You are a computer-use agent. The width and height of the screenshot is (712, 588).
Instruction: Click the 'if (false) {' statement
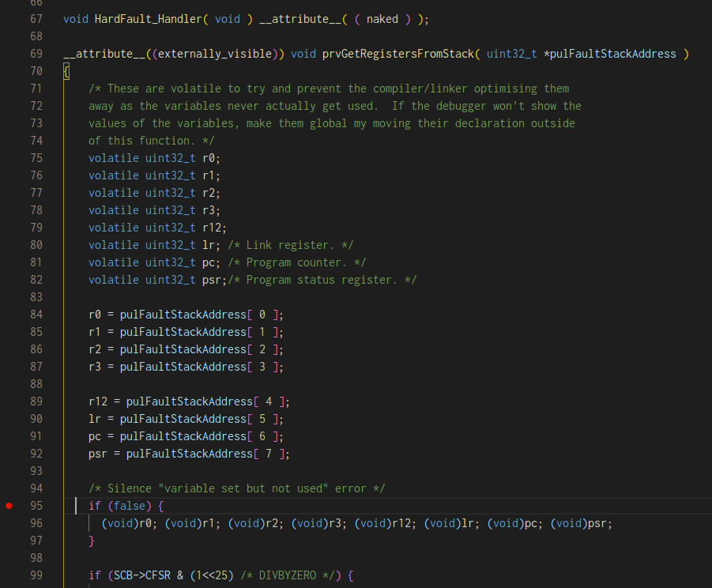(126, 506)
